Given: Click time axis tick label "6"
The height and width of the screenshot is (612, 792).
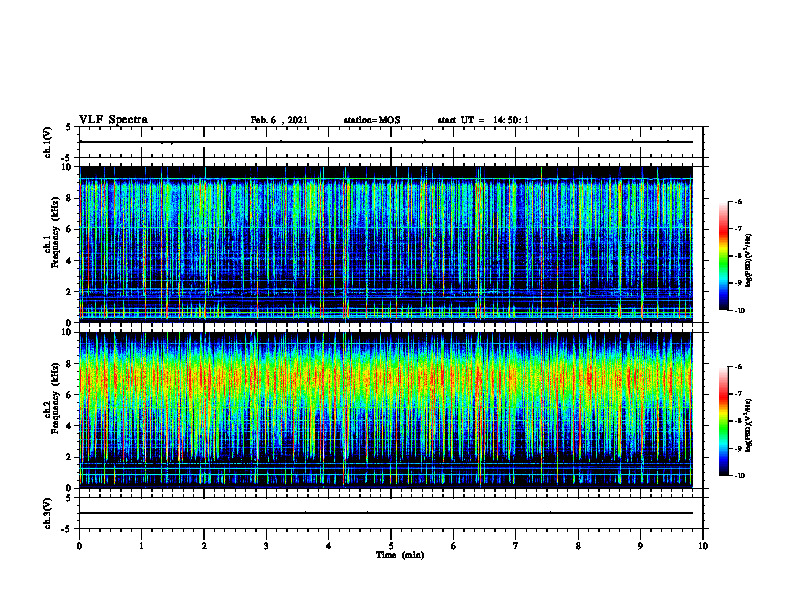Looking at the screenshot, I should coord(454,546).
